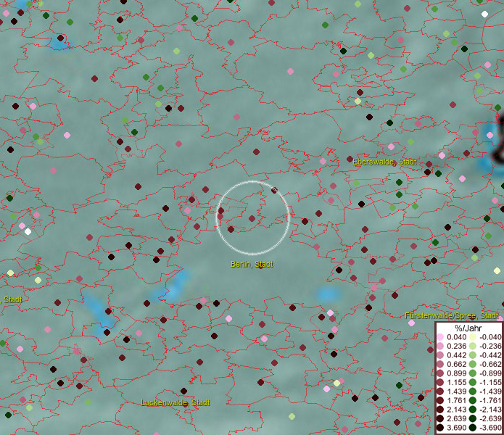Click the 'Eberswalde, Stadt' city label
504x435 pixels.
[x=384, y=162]
